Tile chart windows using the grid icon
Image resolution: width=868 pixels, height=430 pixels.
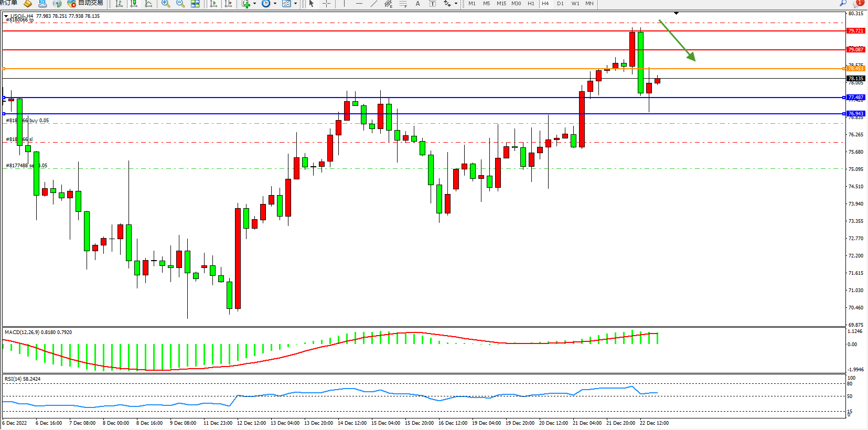pyautogui.click(x=195, y=4)
